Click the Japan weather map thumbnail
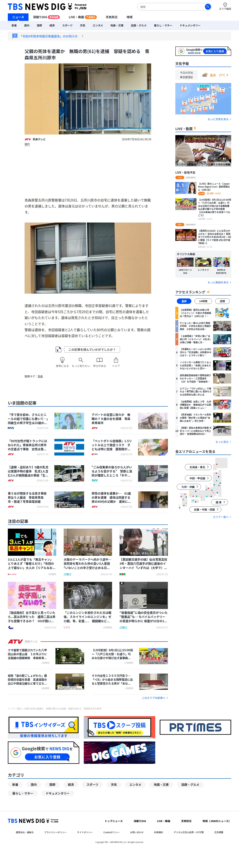The image size is (239, 868). point(203,99)
